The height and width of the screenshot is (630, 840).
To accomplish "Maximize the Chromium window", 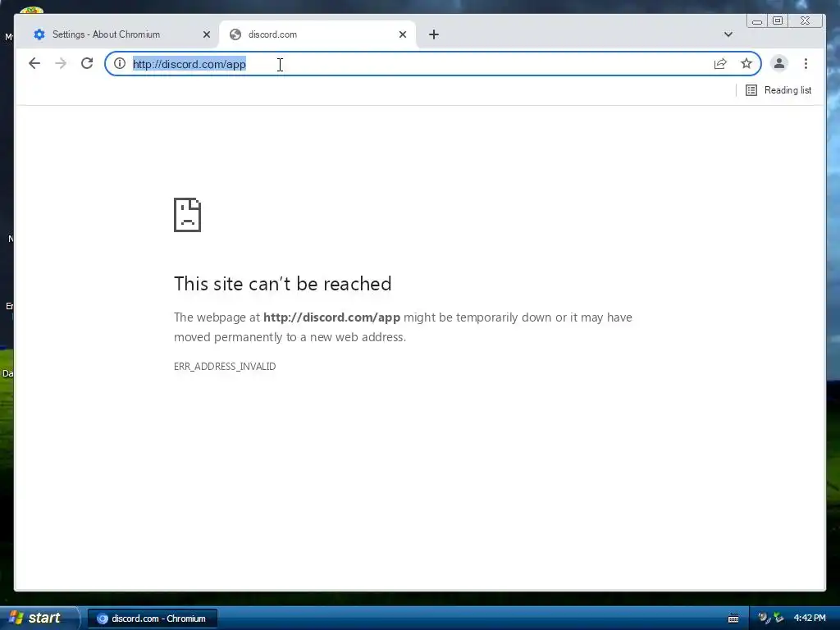I will click(778, 21).
